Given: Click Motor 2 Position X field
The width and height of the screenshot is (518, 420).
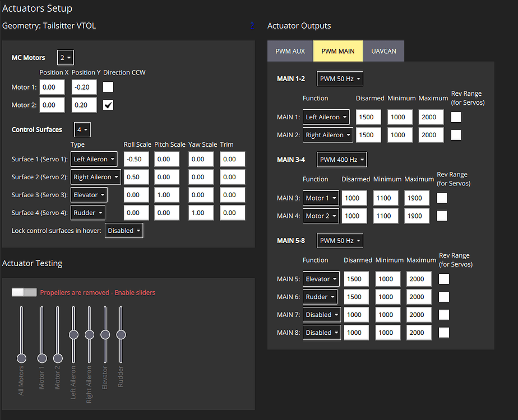Looking at the screenshot, I should (52, 105).
